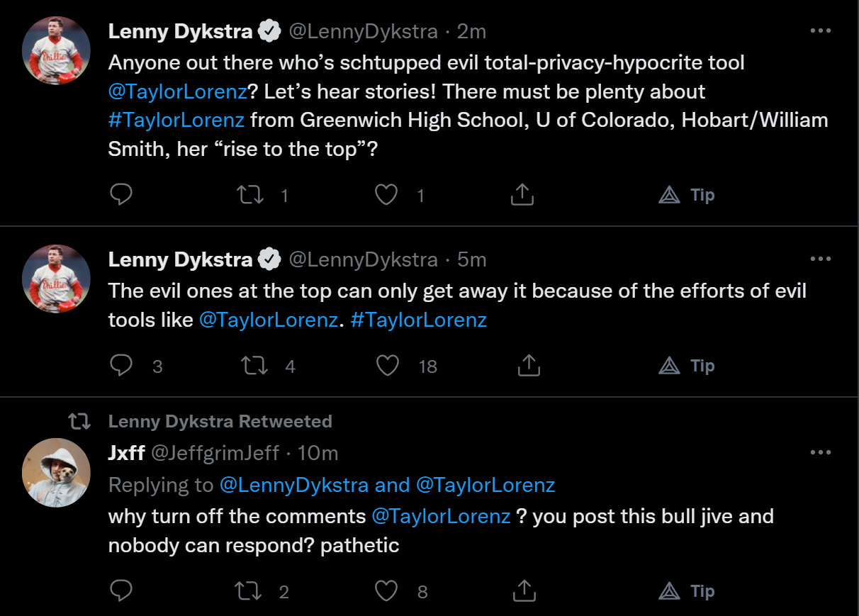Like the tweet posted 2m ago

386,195
